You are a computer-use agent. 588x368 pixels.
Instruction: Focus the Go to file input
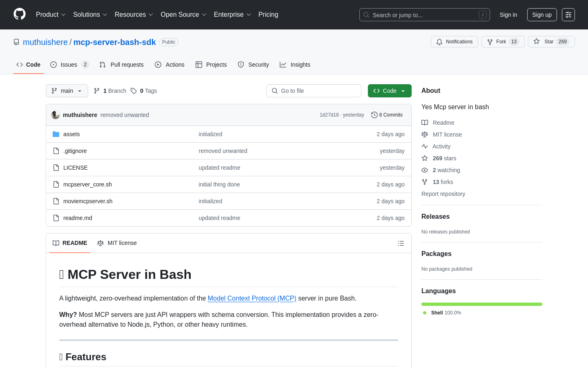click(314, 91)
